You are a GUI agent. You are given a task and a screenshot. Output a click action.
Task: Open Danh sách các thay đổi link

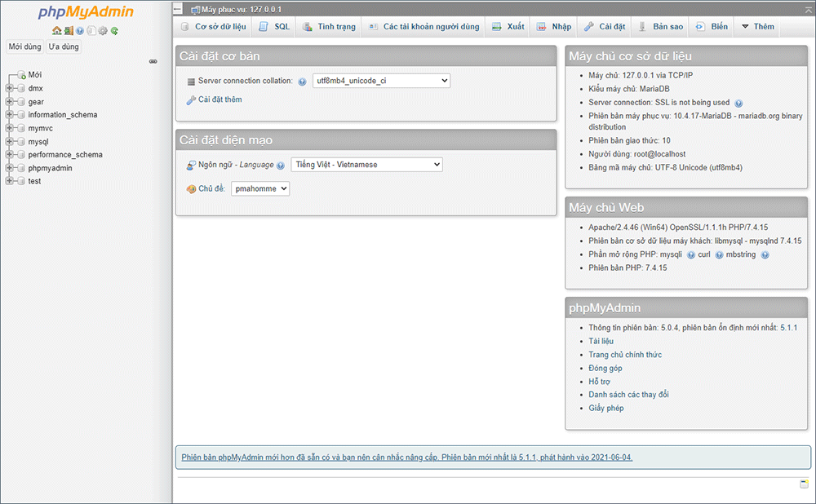(x=628, y=395)
